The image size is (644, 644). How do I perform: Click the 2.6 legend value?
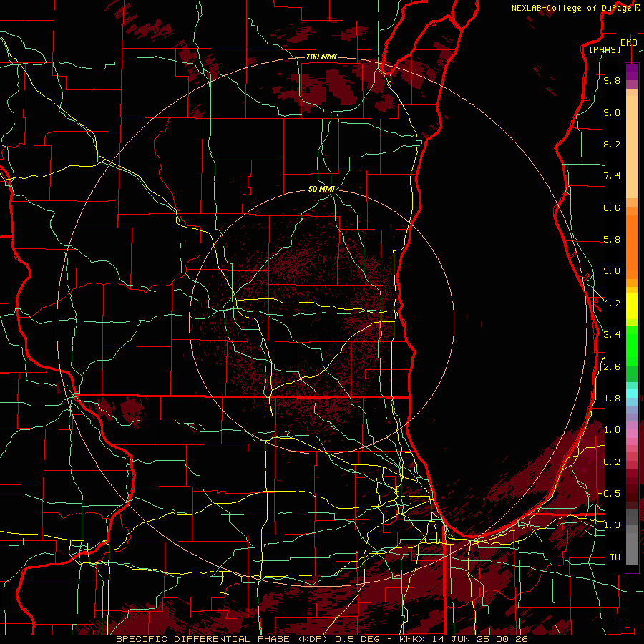pos(612,367)
